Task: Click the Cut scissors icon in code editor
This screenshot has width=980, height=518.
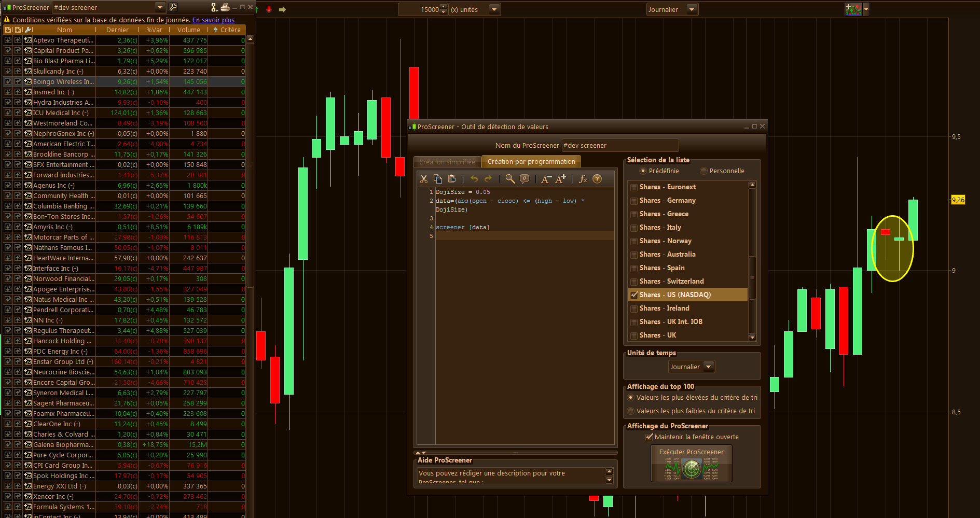Action: (424, 179)
